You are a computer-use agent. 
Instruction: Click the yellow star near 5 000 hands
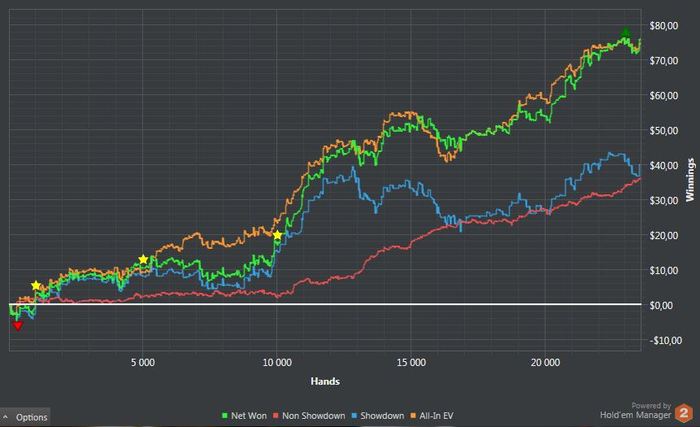pos(143,260)
